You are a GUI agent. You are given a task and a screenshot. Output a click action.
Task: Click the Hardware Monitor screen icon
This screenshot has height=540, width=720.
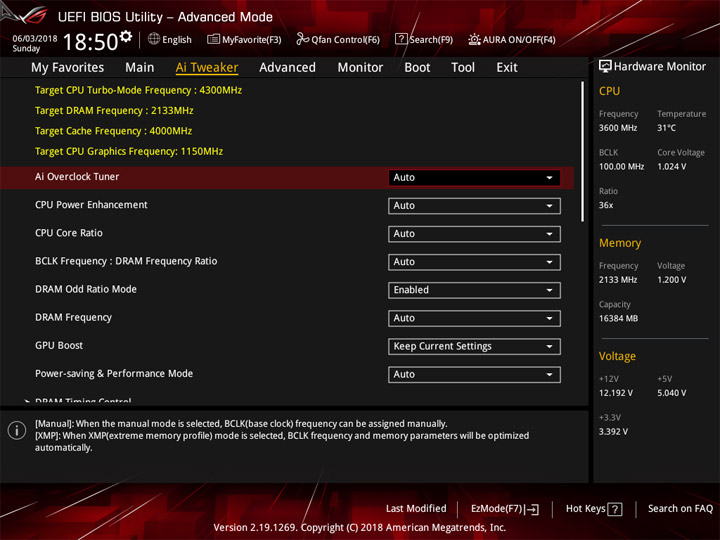(x=605, y=67)
